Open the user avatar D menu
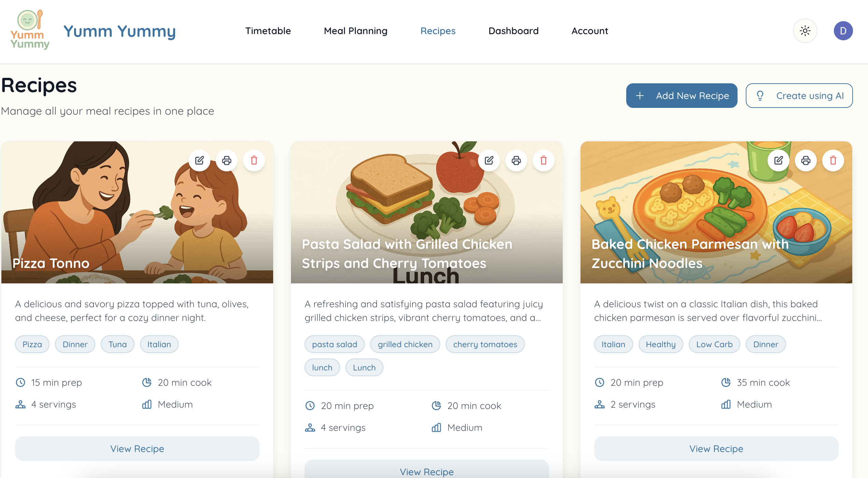Image resolution: width=868 pixels, height=478 pixels. click(x=843, y=31)
